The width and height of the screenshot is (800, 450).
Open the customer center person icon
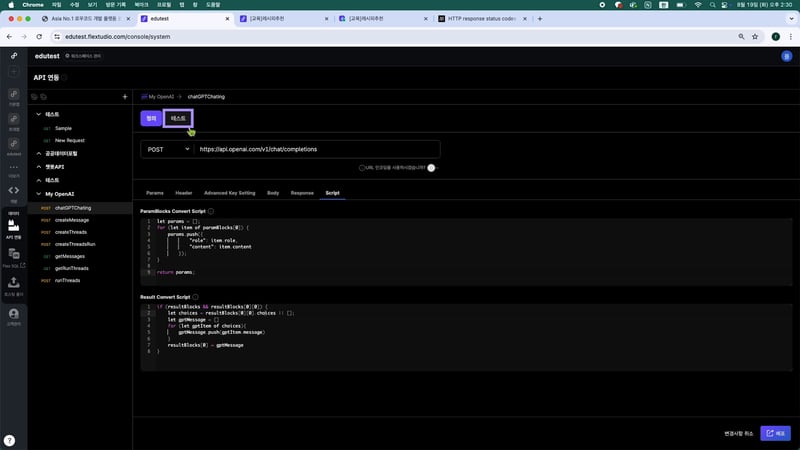coord(14,316)
